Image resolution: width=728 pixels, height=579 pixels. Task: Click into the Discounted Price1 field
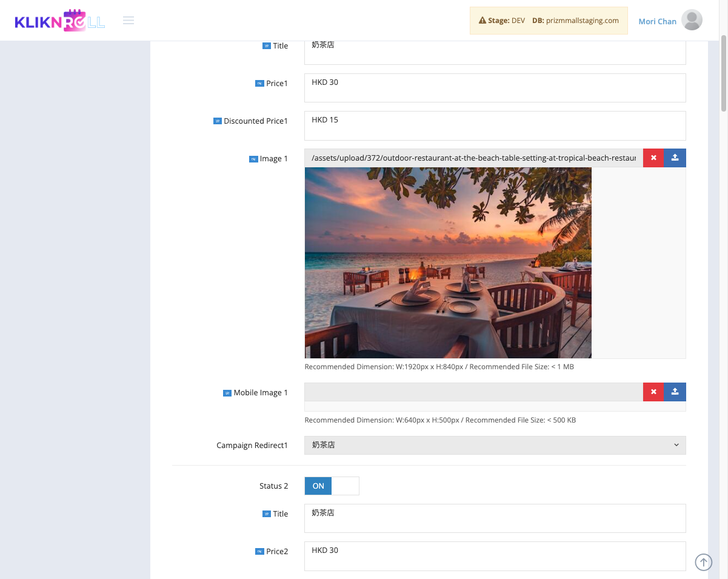click(x=495, y=126)
